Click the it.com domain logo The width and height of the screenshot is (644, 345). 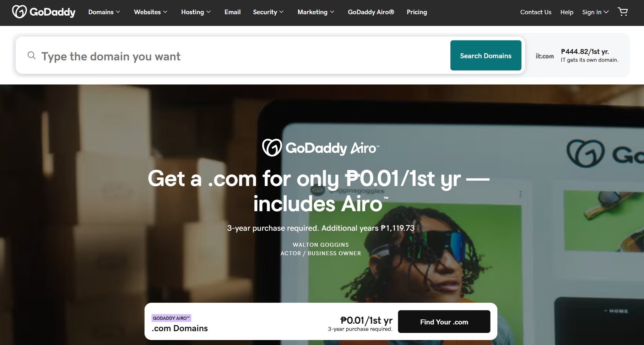[x=545, y=56]
